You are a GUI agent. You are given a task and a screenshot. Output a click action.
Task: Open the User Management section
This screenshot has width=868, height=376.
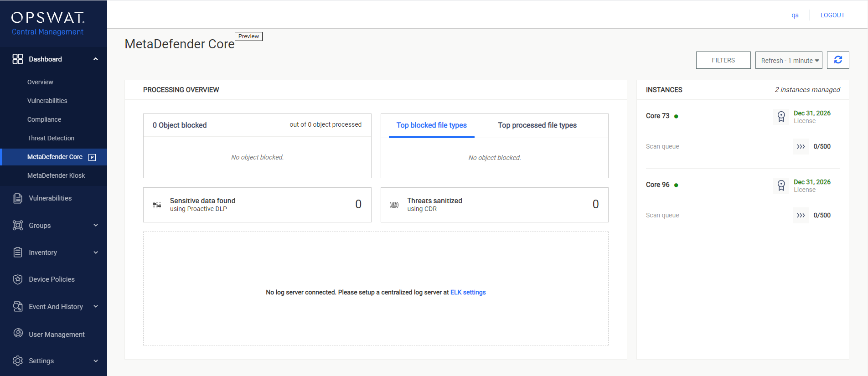(57, 335)
